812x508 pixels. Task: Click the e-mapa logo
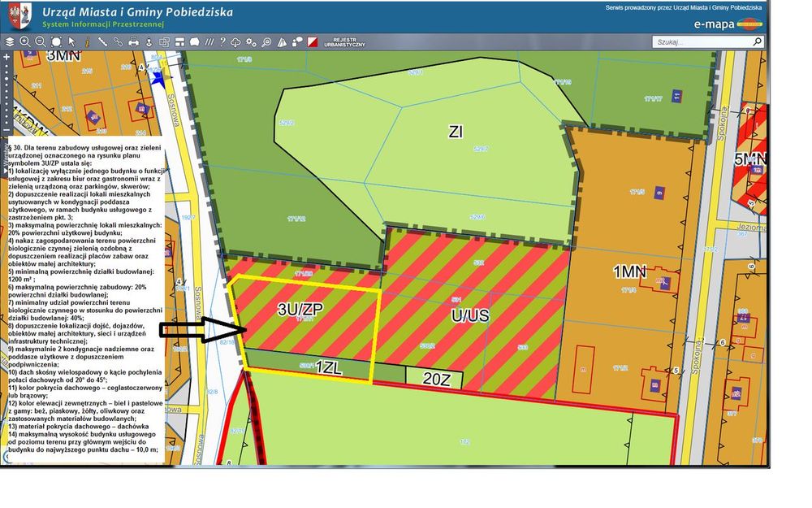[x=728, y=24]
